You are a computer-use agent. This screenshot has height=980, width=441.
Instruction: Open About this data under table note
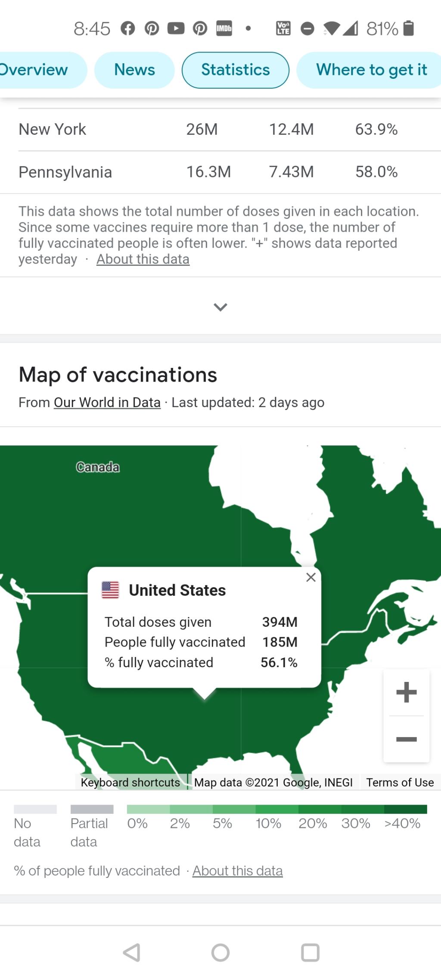point(143,259)
